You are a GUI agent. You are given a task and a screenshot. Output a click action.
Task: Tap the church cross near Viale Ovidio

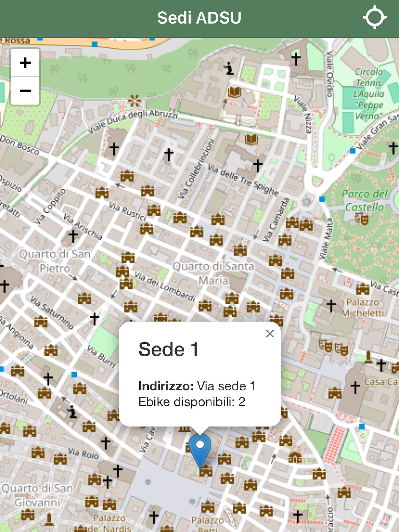click(x=296, y=59)
